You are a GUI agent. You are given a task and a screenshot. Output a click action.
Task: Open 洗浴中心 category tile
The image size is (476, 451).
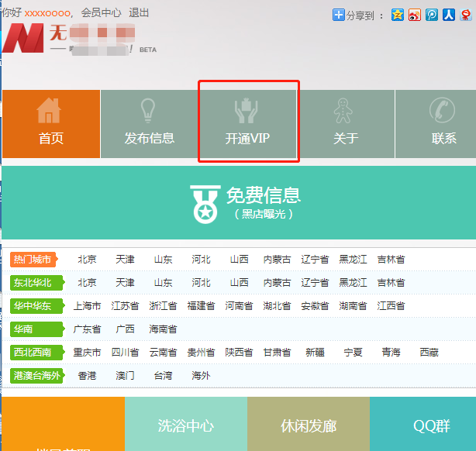click(185, 425)
